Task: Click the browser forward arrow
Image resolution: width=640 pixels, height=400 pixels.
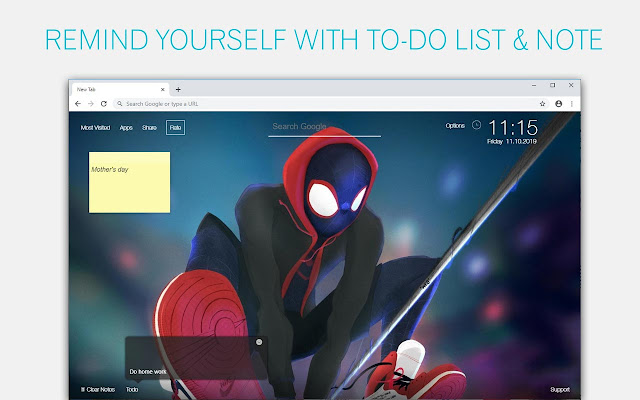Action: [91, 104]
